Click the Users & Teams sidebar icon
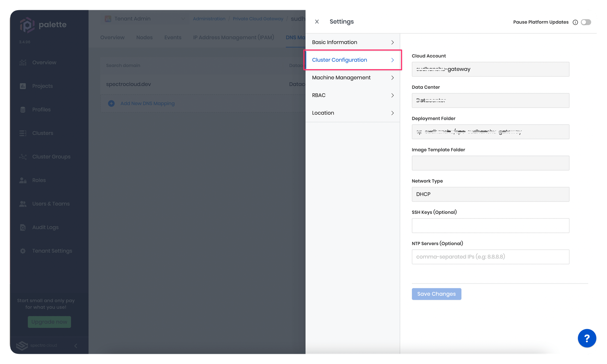 (23, 204)
